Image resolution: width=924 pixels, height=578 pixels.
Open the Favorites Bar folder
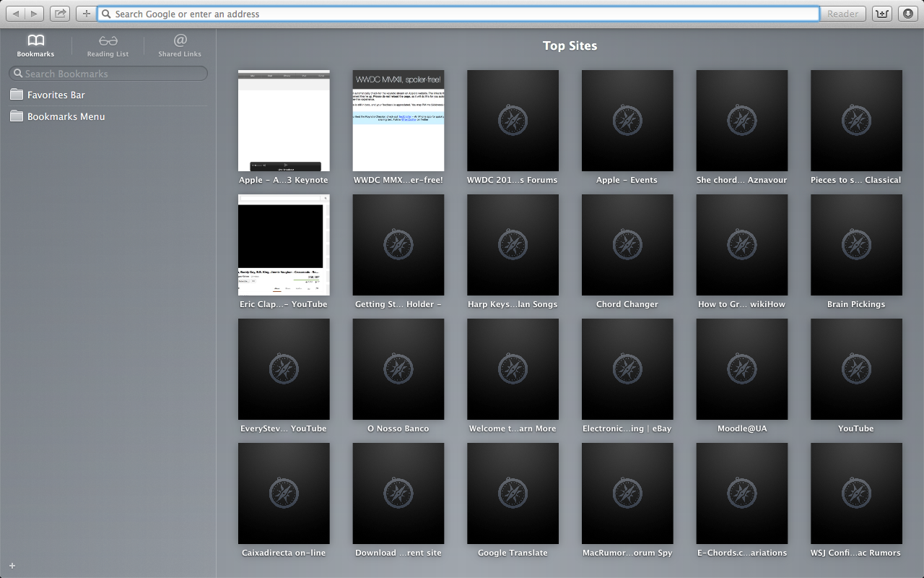point(108,95)
